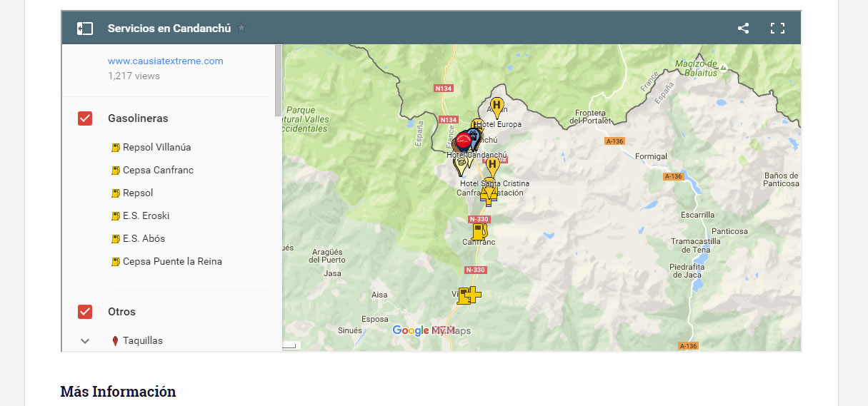This screenshot has width=868, height=406.
Task: Click the Macizo de Balaitús label
Action: (696, 67)
